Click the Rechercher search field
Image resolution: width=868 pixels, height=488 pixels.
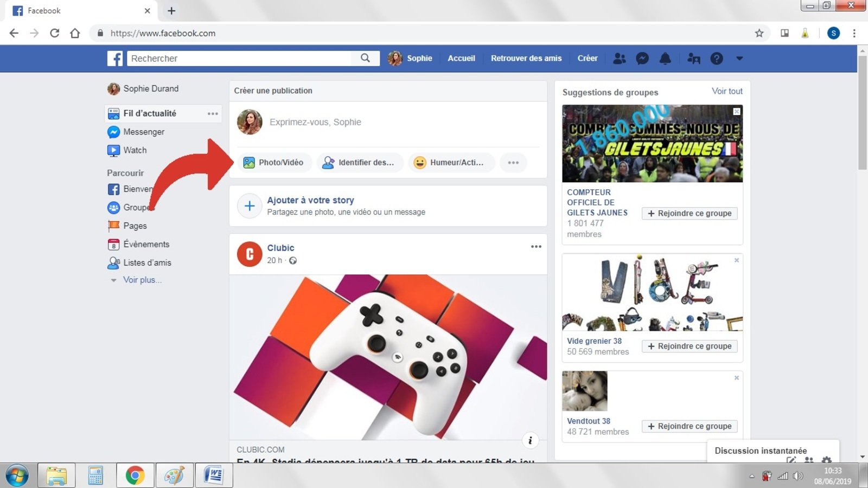(x=239, y=58)
